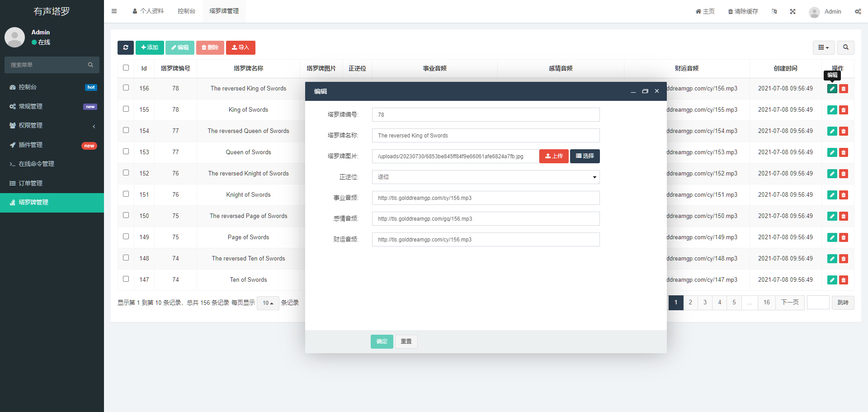Click the 下一页 next page button
The width and height of the screenshot is (868, 412).
click(x=790, y=303)
